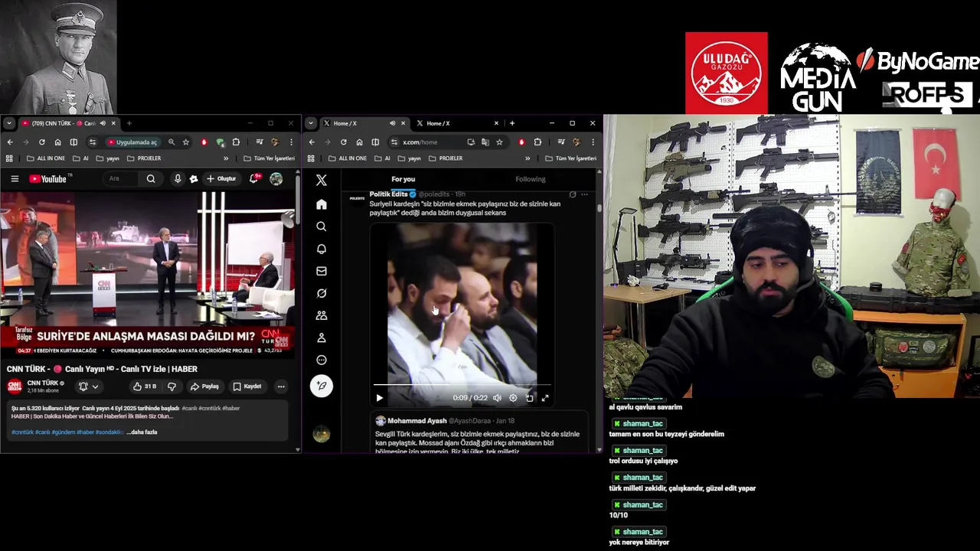Toggle split view in YouTube browser window
980x551 pixels.
click(x=73, y=142)
